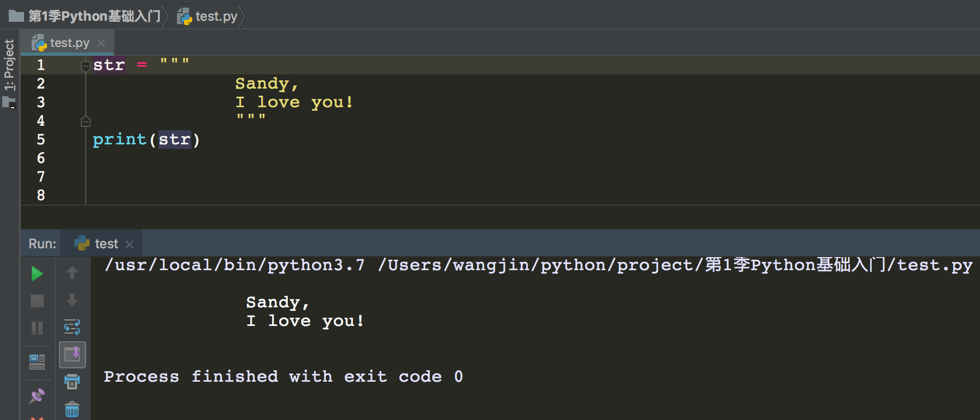Click the Print console output icon
Image resolution: width=980 pixels, height=420 pixels.
click(72, 381)
